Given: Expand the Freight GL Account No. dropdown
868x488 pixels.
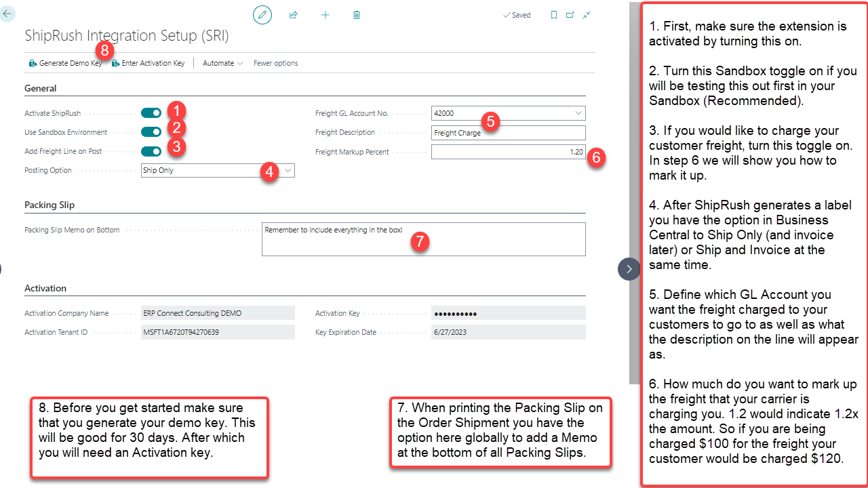Looking at the screenshot, I should [578, 113].
